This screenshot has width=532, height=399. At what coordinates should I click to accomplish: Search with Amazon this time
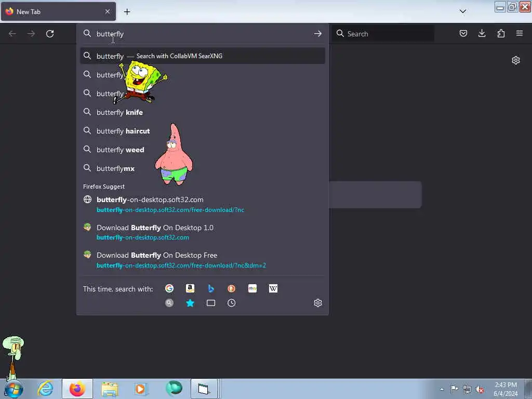point(190,288)
